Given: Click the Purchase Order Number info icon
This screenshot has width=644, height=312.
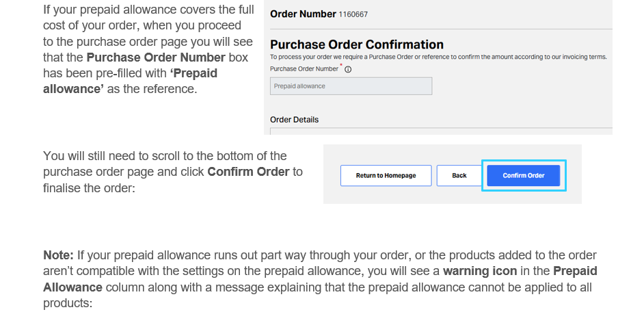Looking at the screenshot, I should [x=349, y=69].
